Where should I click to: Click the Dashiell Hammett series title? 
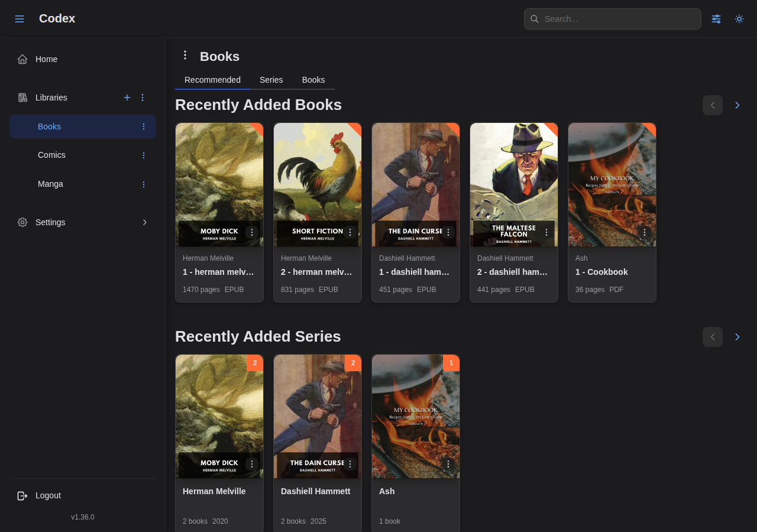pyautogui.click(x=316, y=491)
